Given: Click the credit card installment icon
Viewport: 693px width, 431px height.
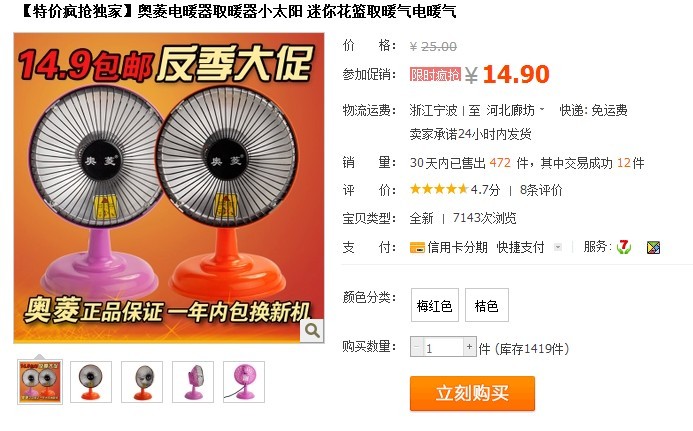Looking at the screenshot, I should tap(417, 248).
